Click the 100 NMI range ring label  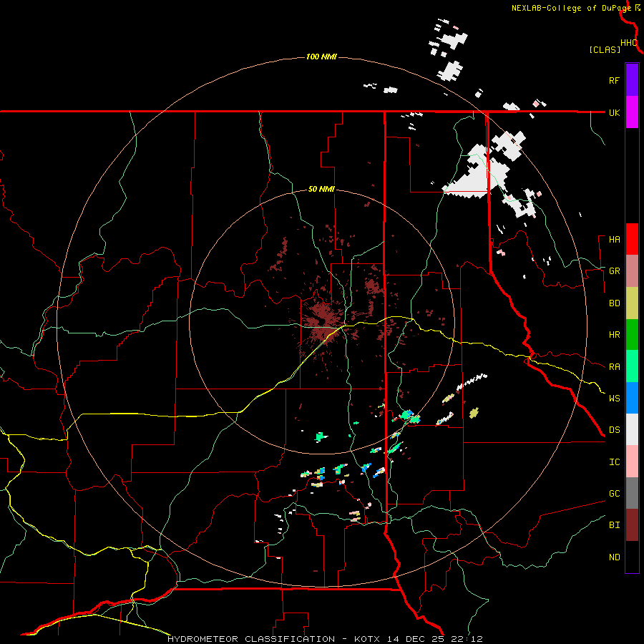[321, 57]
